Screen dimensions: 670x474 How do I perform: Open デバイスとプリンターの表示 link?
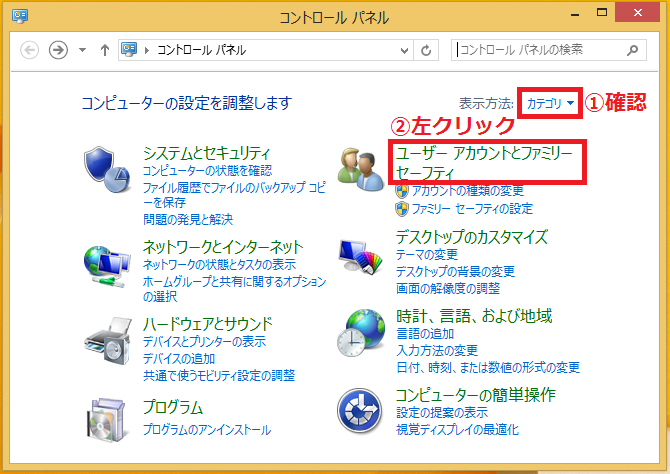pos(205,342)
